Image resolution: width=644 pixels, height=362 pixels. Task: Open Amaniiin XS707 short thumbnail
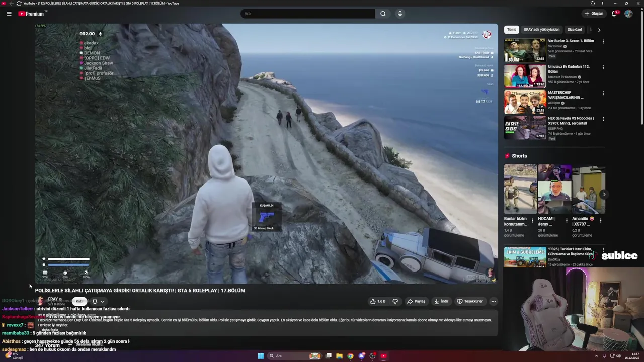589,189
